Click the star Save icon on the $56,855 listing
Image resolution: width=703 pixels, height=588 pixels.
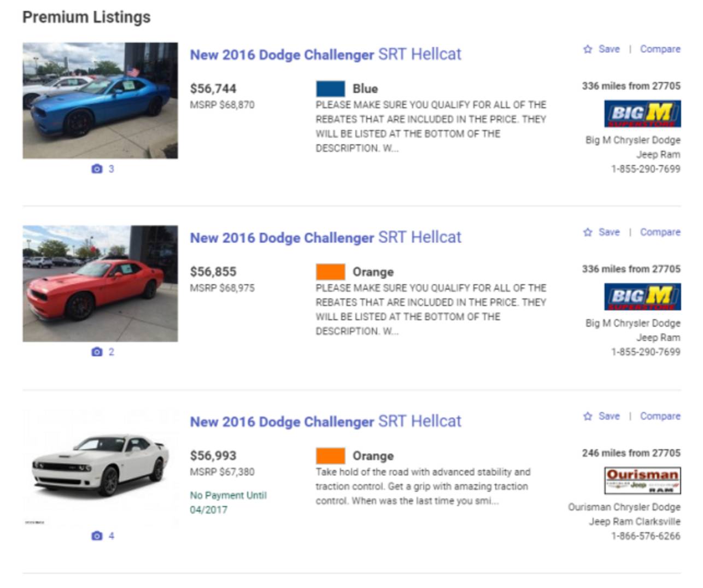588,232
